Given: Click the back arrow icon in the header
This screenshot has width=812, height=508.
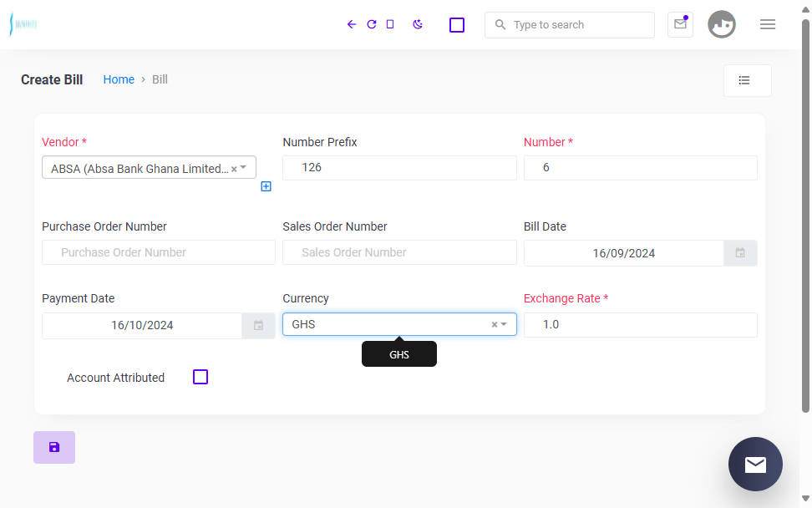Looking at the screenshot, I should tap(352, 24).
